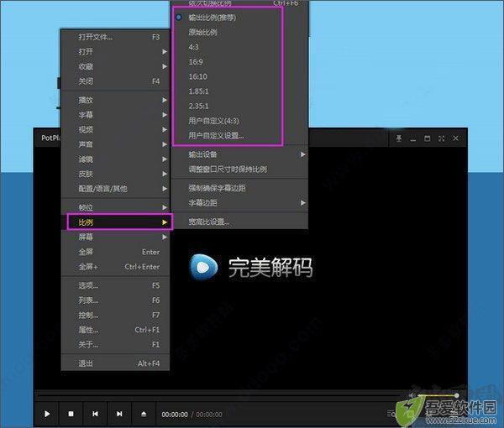Click 关闭 F4 menu entry
The image size is (504, 428).
(x=115, y=81)
